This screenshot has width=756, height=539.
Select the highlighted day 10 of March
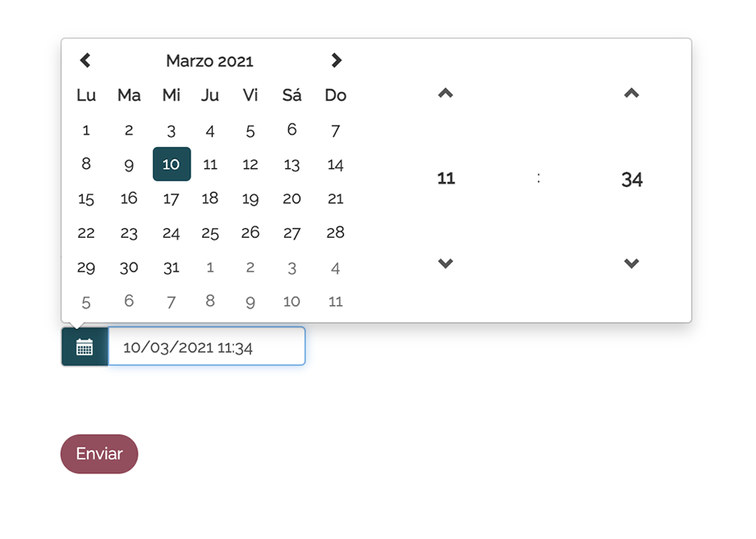(x=172, y=164)
